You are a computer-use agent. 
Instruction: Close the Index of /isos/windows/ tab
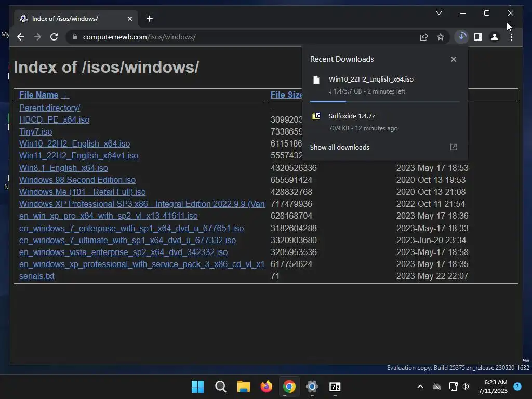(129, 19)
